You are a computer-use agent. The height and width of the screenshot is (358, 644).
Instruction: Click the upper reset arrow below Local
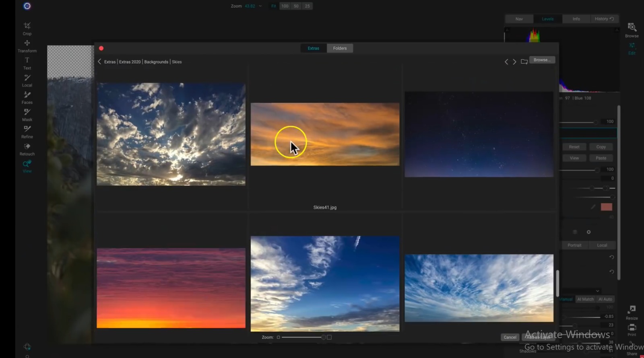click(x=611, y=257)
